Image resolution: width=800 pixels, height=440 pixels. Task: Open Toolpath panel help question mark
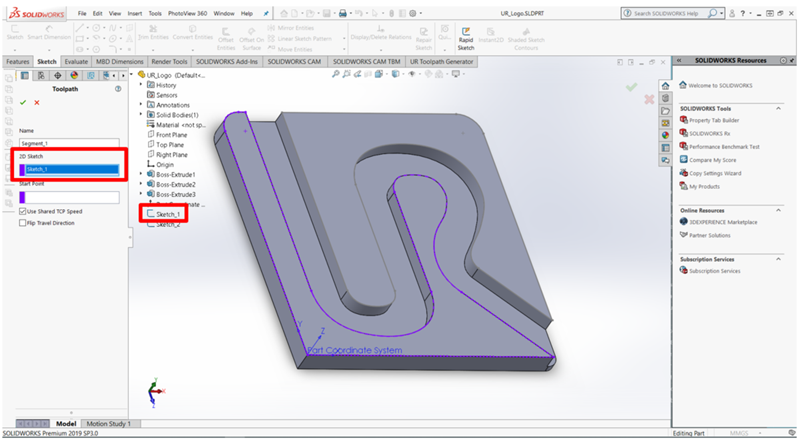[118, 89]
